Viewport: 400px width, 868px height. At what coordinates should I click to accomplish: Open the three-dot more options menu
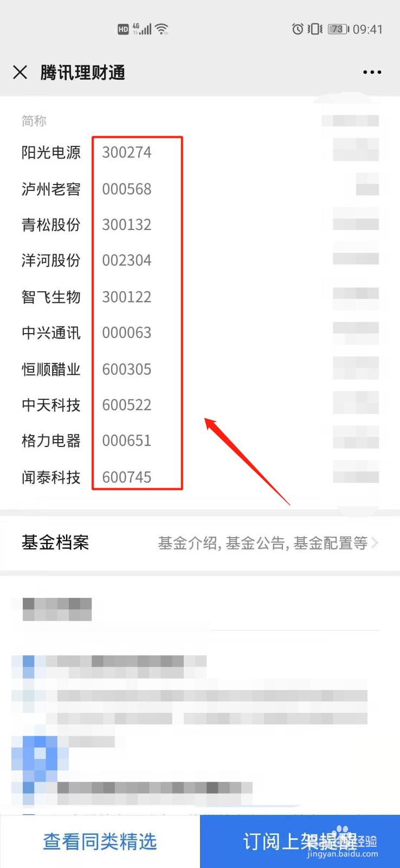coord(372,72)
